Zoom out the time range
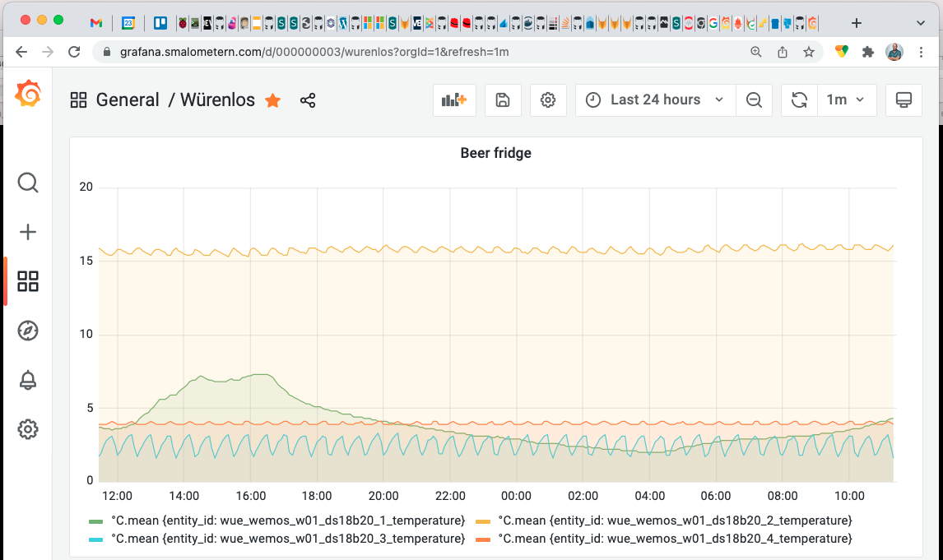Viewport: 943px width, 560px height. [x=754, y=100]
